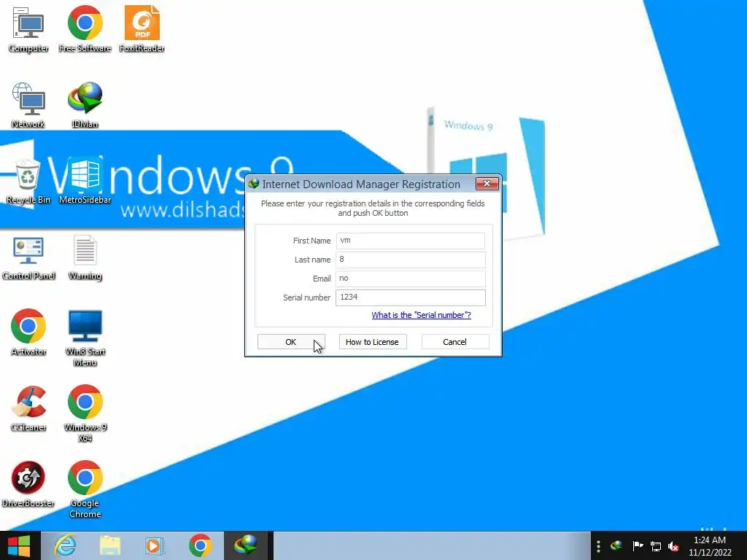
Task: Click the Email input field
Action: 411,278
